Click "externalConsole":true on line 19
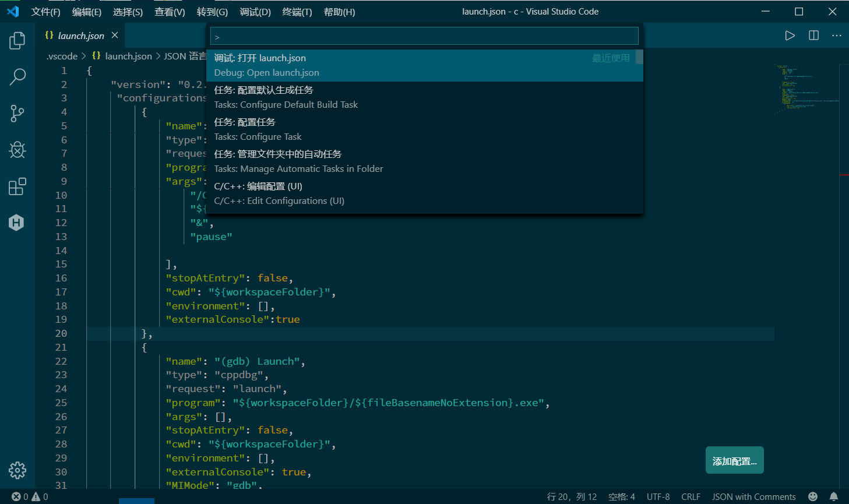The width and height of the screenshot is (849, 504). [x=232, y=319]
